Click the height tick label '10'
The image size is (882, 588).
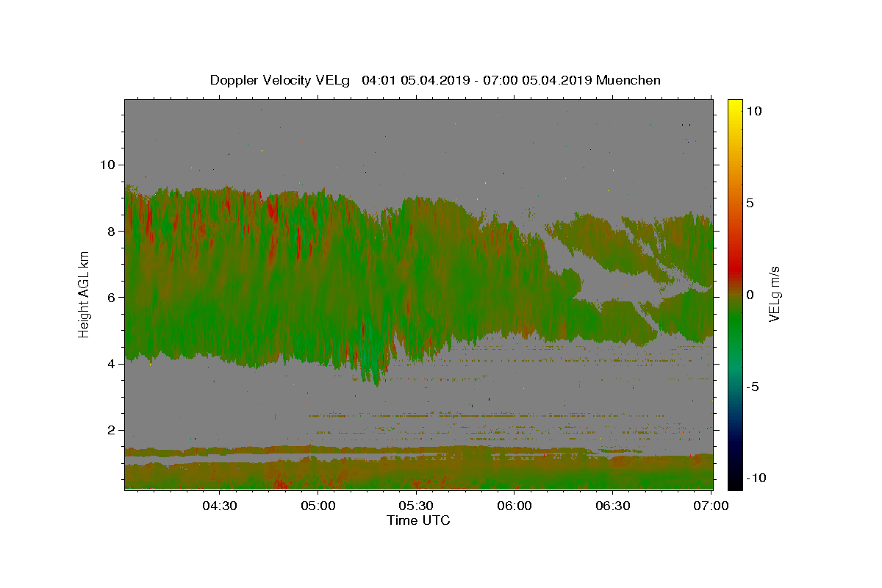point(106,165)
